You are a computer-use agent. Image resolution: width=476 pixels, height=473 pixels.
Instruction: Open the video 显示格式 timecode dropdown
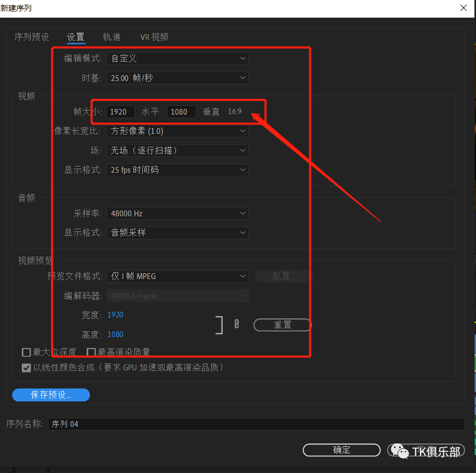click(177, 170)
